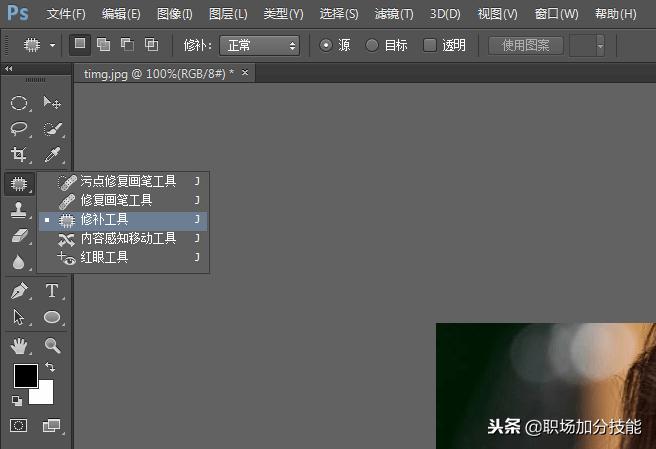Choose 污点修复画笔工具 from flyout
This screenshot has height=449, width=656.
(123, 181)
